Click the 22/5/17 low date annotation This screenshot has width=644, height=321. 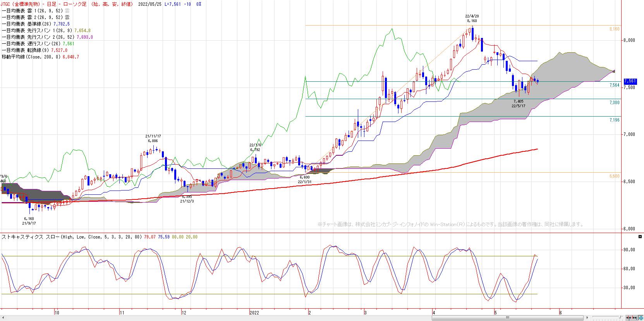518,106
